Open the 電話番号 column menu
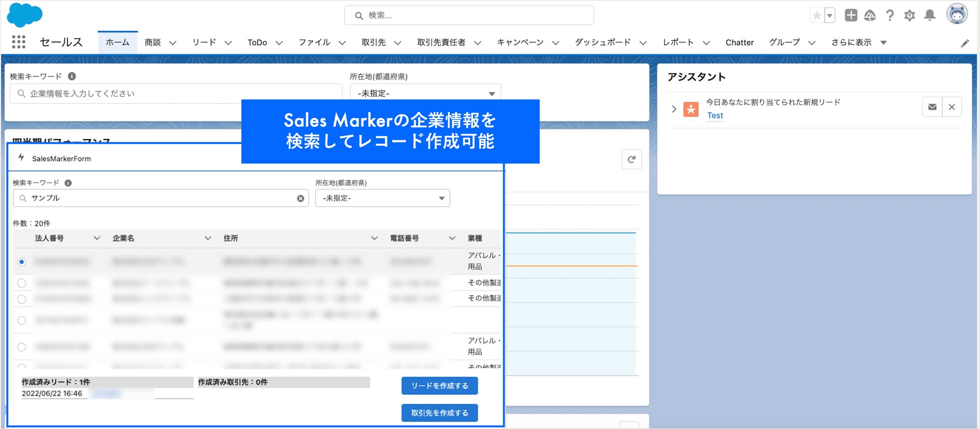980x429 pixels. (x=452, y=238)
